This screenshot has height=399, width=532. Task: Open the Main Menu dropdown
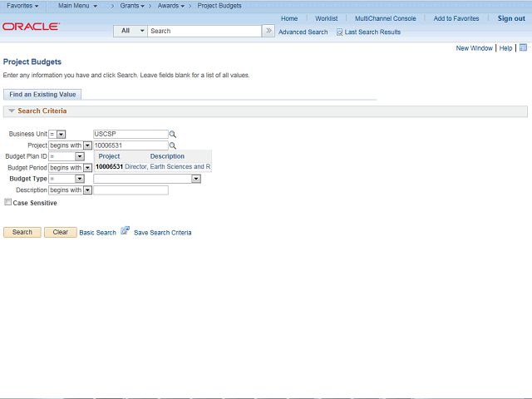pos(77,6)
